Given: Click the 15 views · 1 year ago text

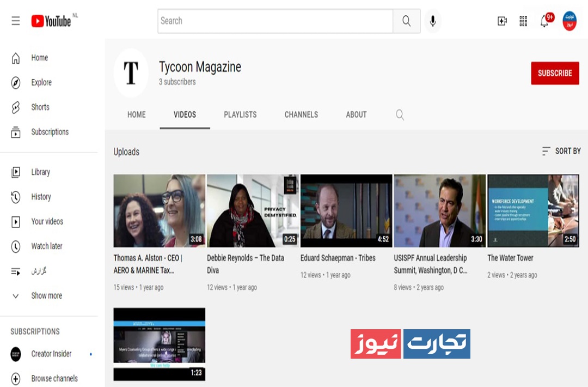Looking at the screenshot, I should click(138, 288).
